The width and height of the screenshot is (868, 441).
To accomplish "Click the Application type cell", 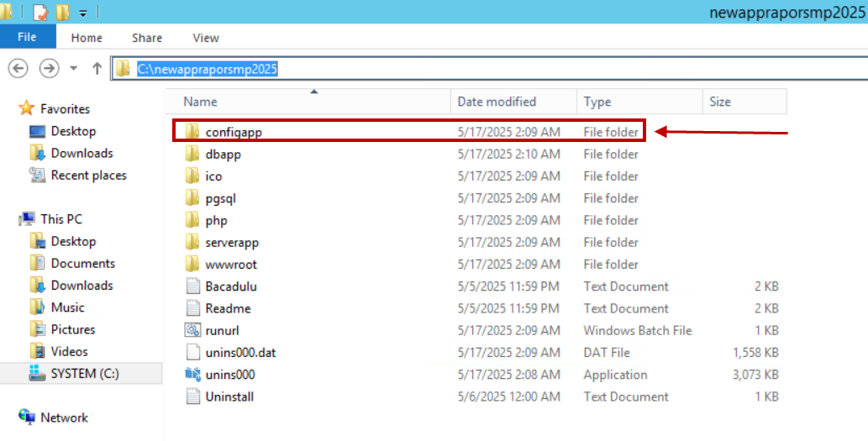I will (x=615, y=375).
